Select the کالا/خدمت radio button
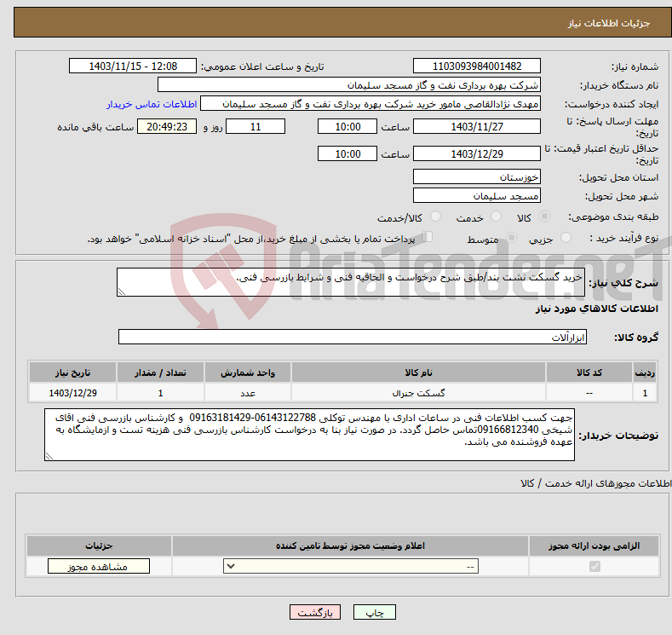The height and width of the screenshot is (635, 672). coord(435,216)
